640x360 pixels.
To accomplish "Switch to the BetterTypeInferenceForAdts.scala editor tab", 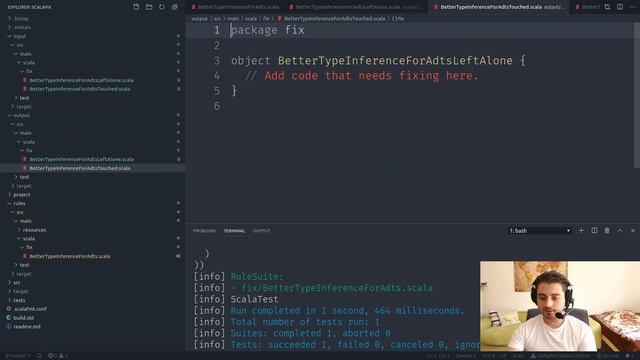I will (x=236, y=7).
